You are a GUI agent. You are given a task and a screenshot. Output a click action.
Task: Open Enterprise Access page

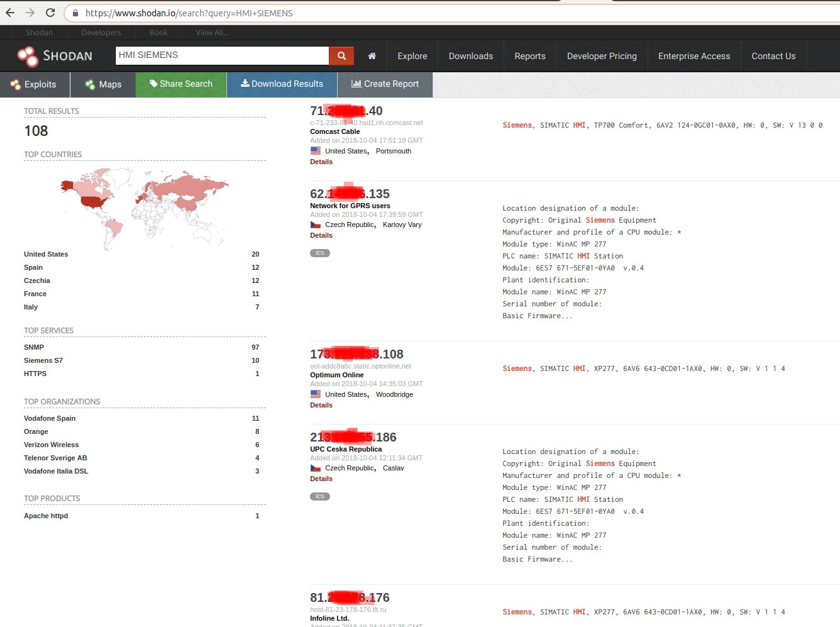[694, 56]
